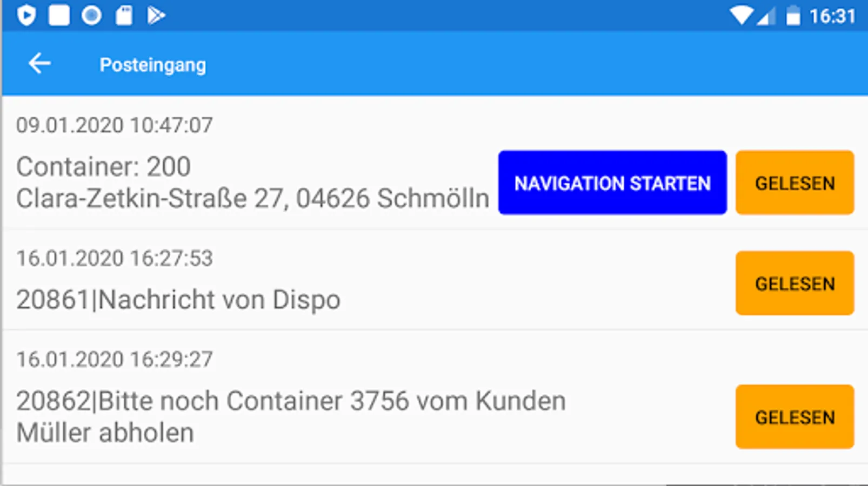Viewport: 868px width, 486px height.
Task: Mark Container 200 message as Gelesen
Action: click(794, 183)
